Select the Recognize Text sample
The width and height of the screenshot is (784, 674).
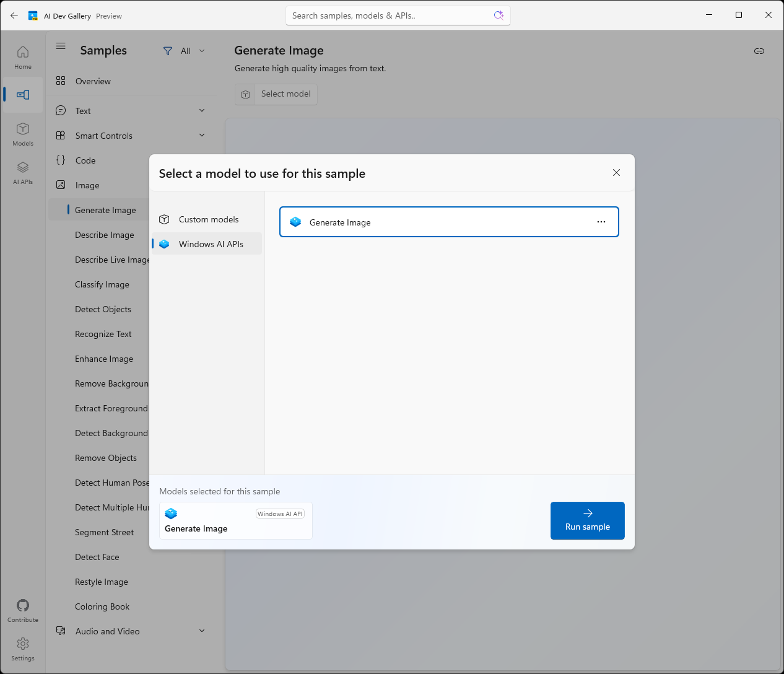tap(103, 334)
